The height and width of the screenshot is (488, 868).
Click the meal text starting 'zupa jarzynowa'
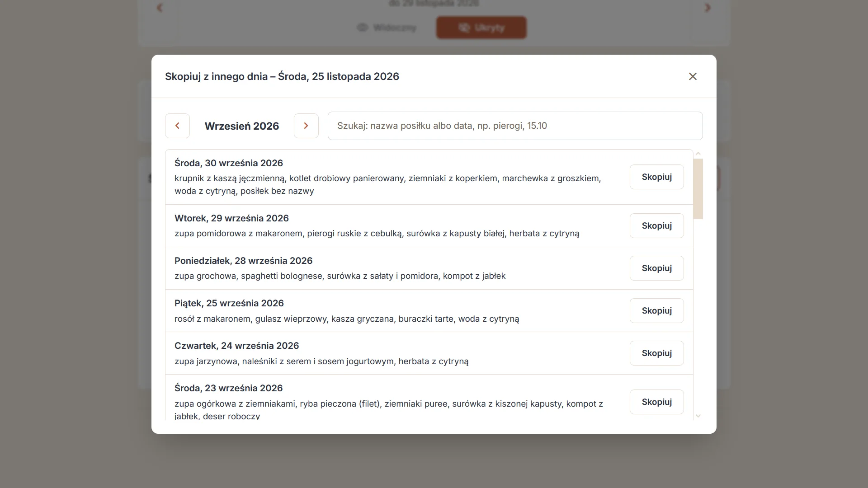(x=321, y=361)
